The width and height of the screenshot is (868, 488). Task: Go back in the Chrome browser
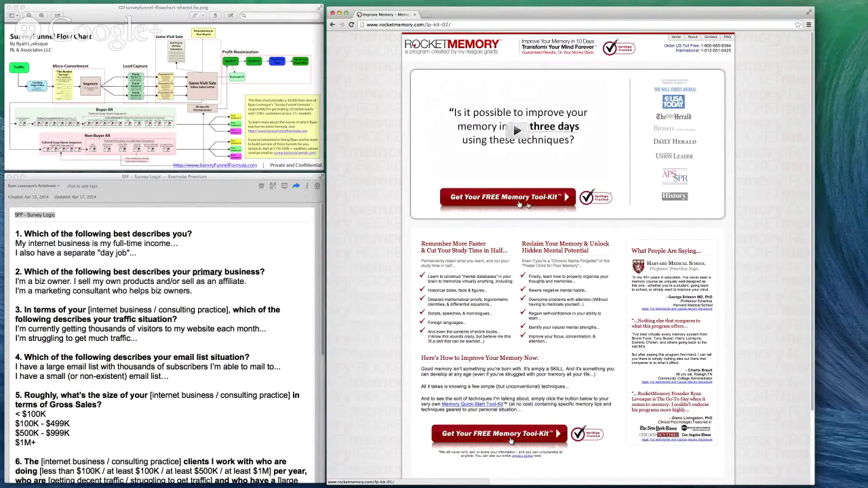pos(332,24)
